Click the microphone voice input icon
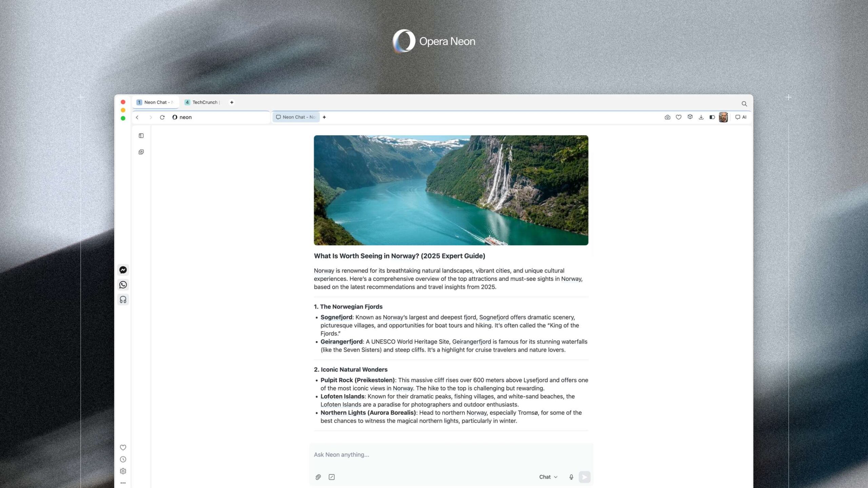 pos(571,477)
